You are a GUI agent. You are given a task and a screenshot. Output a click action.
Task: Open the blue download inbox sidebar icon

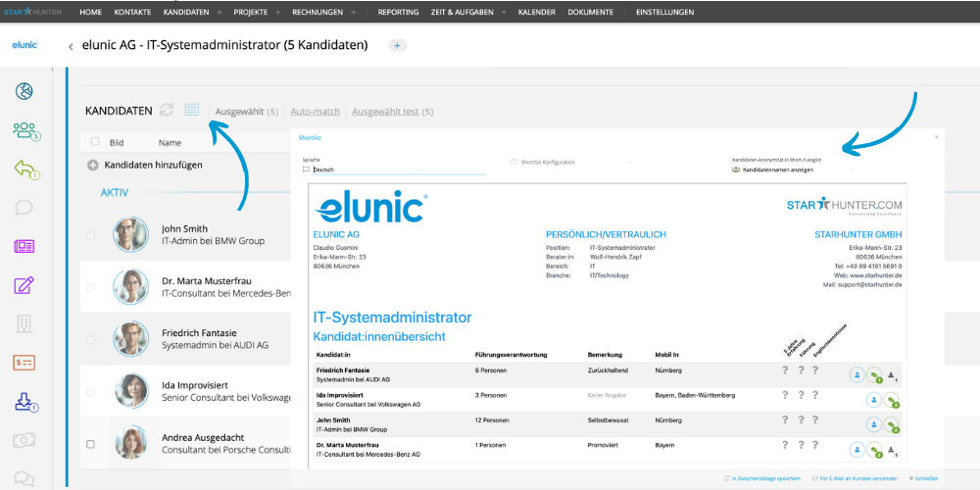(x=25, y=402)
